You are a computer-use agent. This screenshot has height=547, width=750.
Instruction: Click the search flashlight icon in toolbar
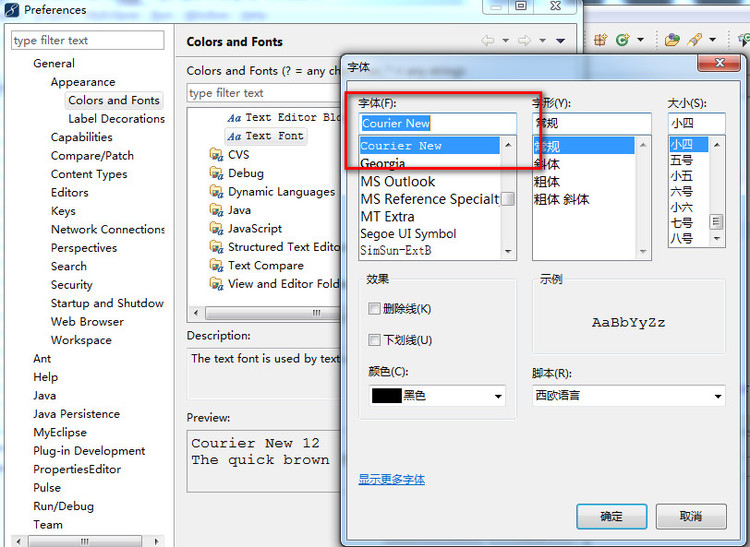(695, 40)
